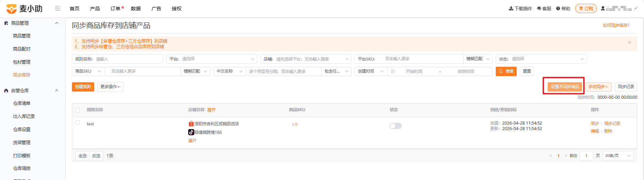644x180 pixels.
Task: Focus the 规则名称 input field
Action: point(117,59)
